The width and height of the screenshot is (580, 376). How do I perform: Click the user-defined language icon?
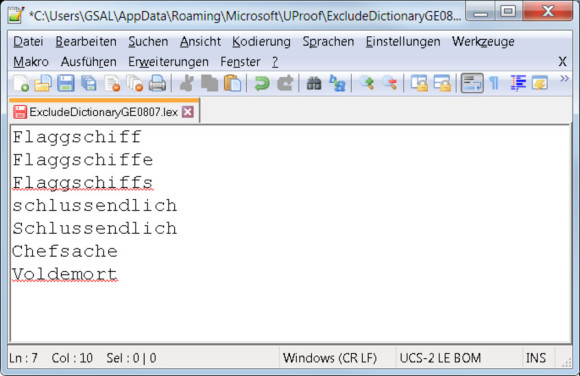540,83
